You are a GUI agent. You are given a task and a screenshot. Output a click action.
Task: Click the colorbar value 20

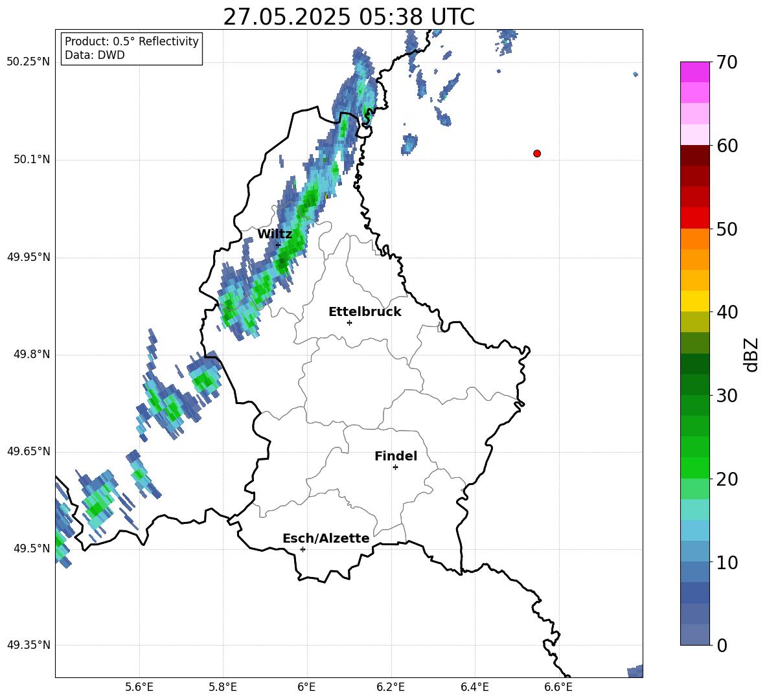click(727, 479)
